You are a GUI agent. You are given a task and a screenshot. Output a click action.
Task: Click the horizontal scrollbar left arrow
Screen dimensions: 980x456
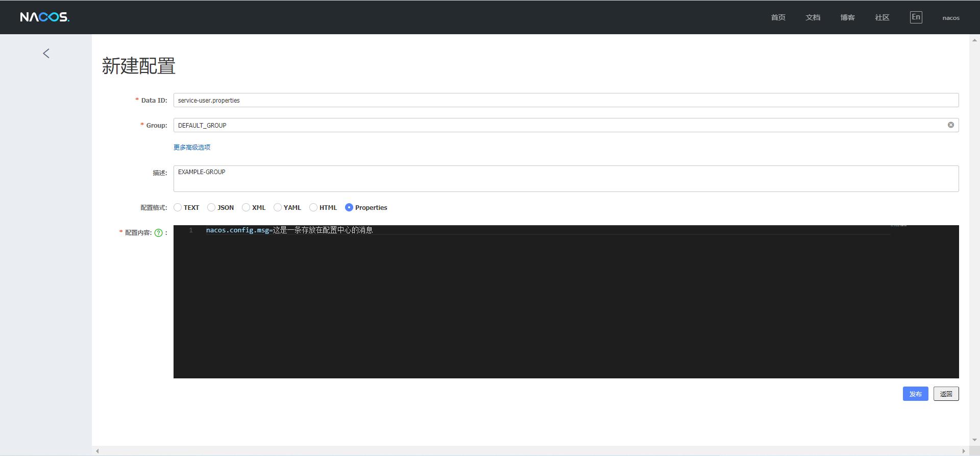(97, 451)
